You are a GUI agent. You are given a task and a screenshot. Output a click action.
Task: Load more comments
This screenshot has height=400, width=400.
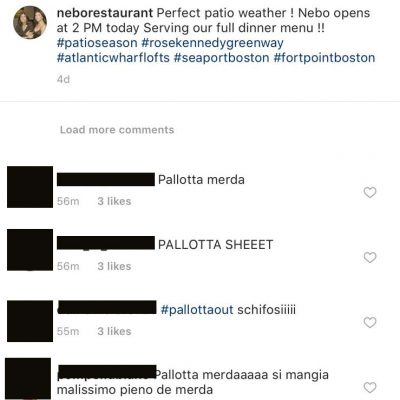pos(117,130)
